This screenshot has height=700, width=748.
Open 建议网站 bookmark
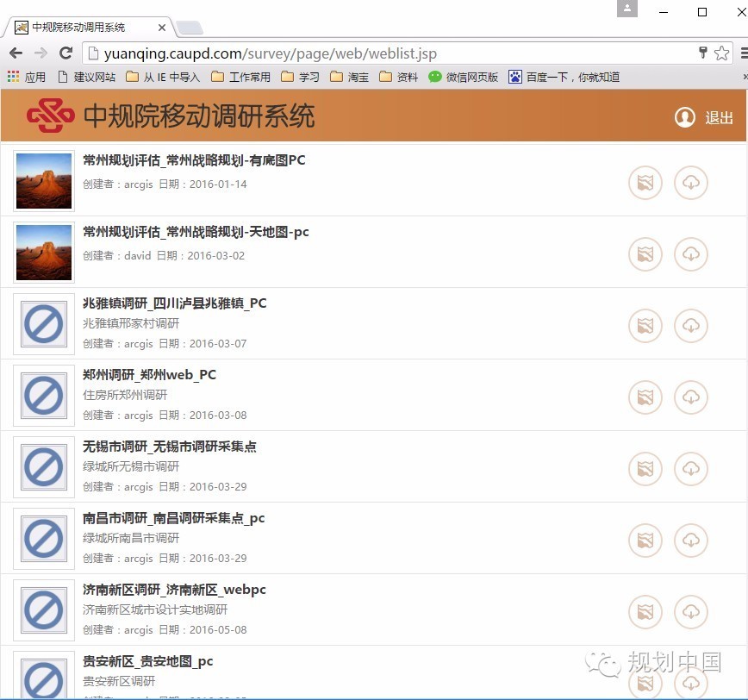[86, 77]
